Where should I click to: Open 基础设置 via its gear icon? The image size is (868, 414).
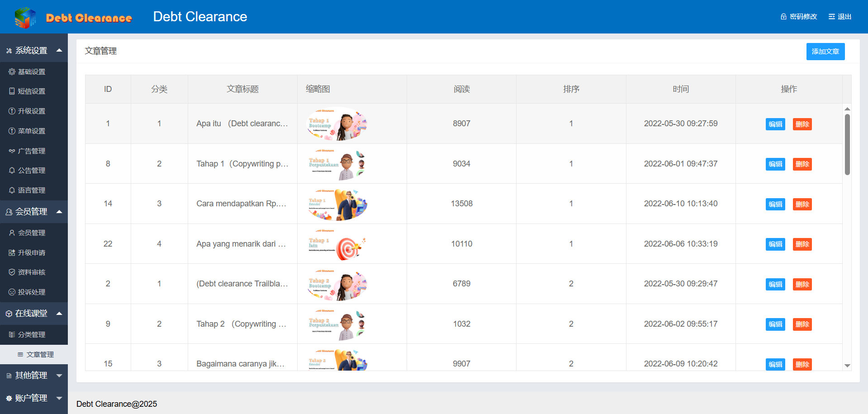(12, 71)
